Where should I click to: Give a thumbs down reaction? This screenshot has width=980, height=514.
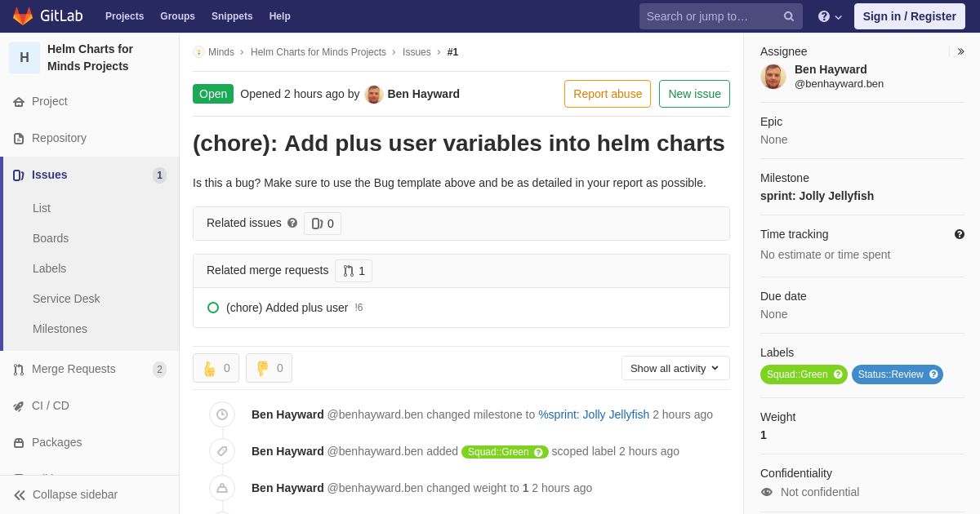click(269, 368)
